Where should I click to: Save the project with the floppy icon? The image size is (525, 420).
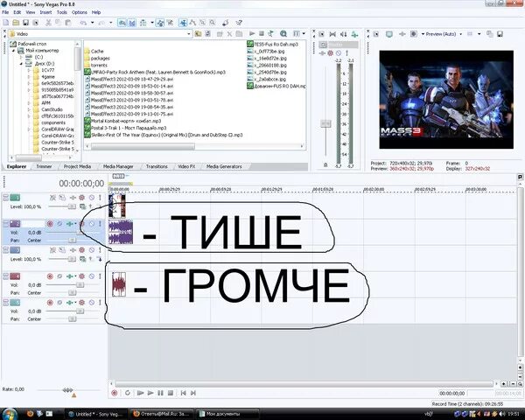coord(25,23)
